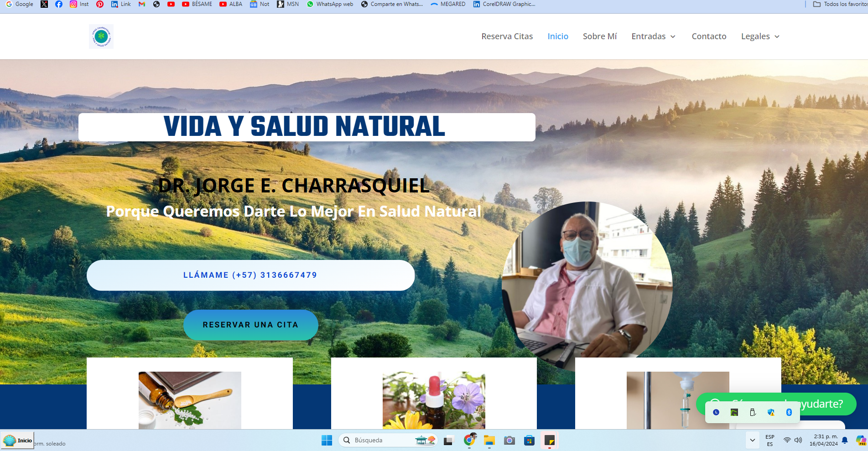
Task: Go to the Sobre Mí page
Action: 599,36
